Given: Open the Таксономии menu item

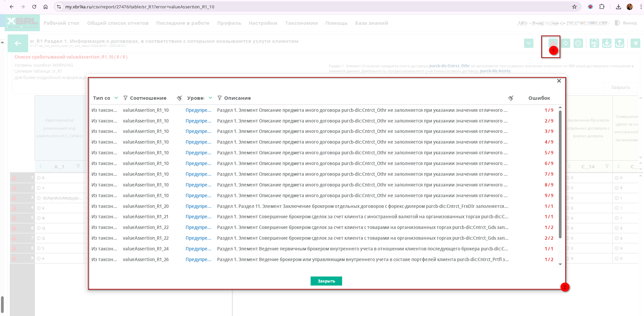Looking at the screenshot, I should [301, 23].
